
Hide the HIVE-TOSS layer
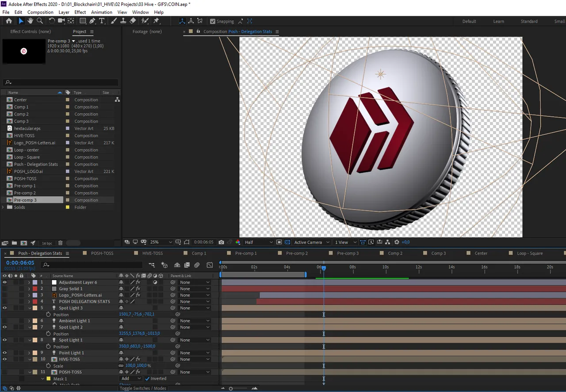(5, 359)
